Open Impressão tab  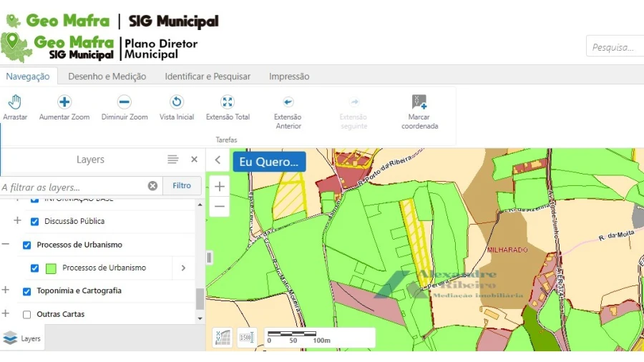click(289, 77)
